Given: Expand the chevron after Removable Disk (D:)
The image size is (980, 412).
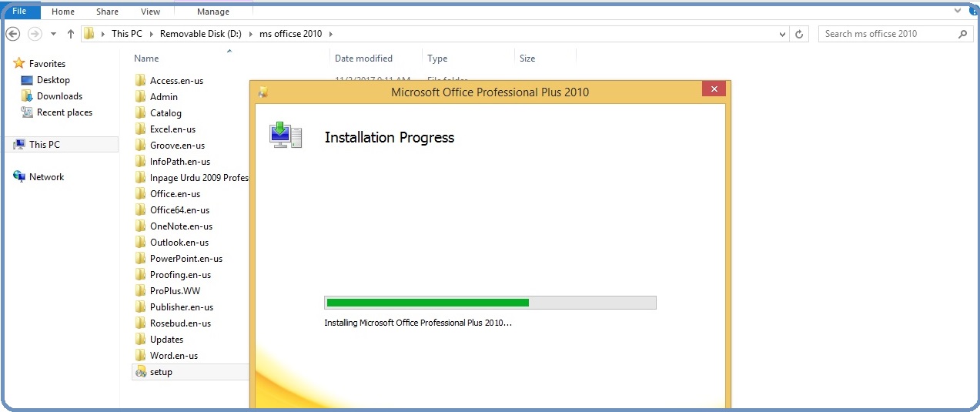Looking at the screenshot, I should [252, 34].
